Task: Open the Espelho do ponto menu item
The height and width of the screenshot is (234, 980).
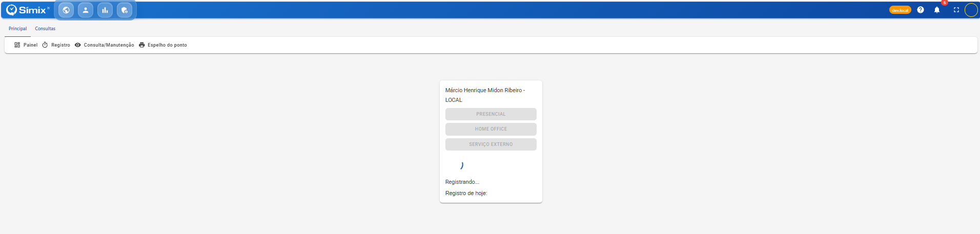Action: pos(162,45)
